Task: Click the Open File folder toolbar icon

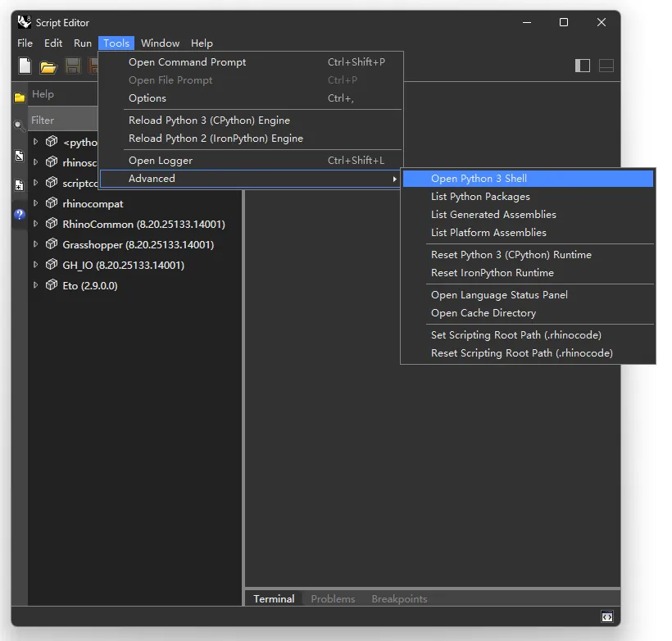Action: pyautogui.click(x=48, y=66)
